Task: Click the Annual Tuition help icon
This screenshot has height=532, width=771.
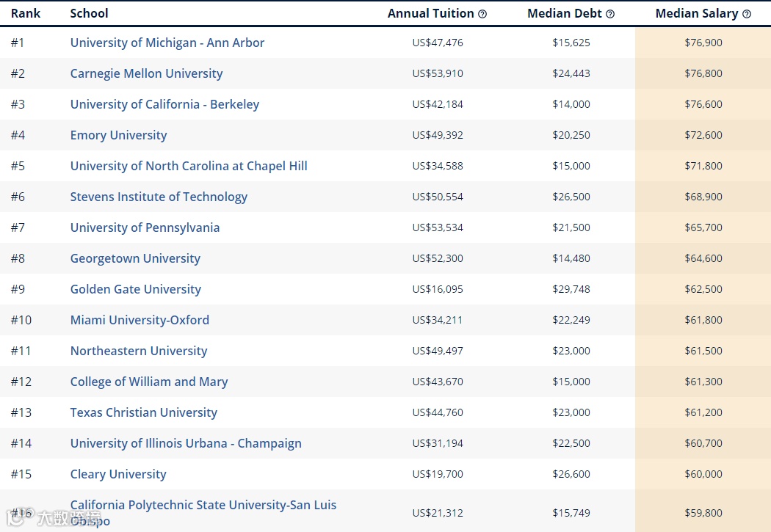Action: click(x=482, y=14)
